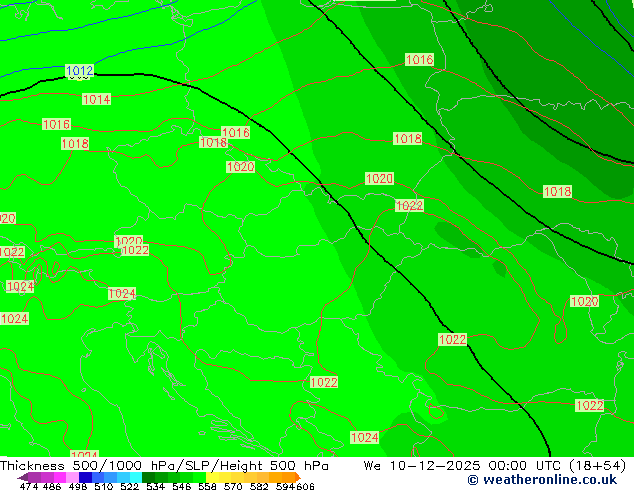Click the legend value 594
Viewport: 634px width, 490px height.
(285, 486)
